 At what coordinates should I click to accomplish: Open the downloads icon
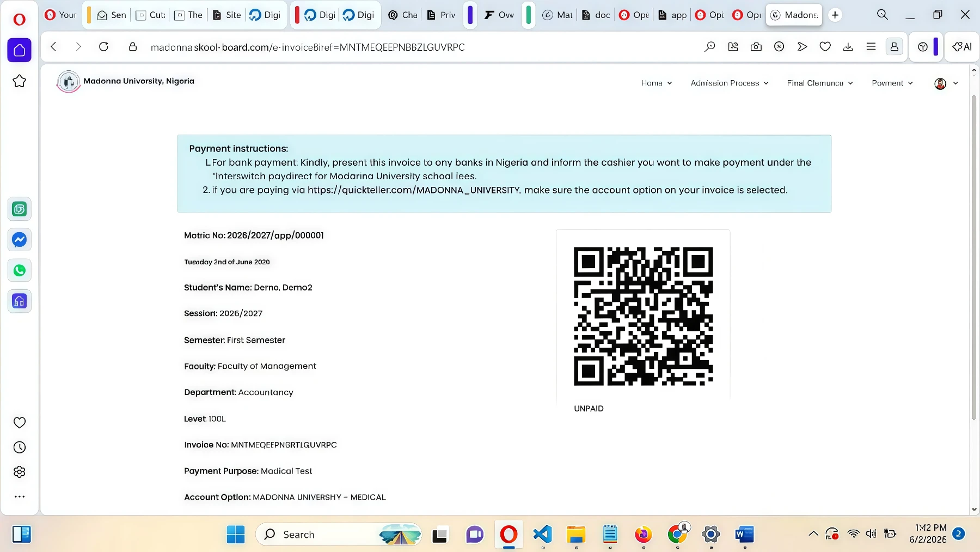tap(848, 47)
